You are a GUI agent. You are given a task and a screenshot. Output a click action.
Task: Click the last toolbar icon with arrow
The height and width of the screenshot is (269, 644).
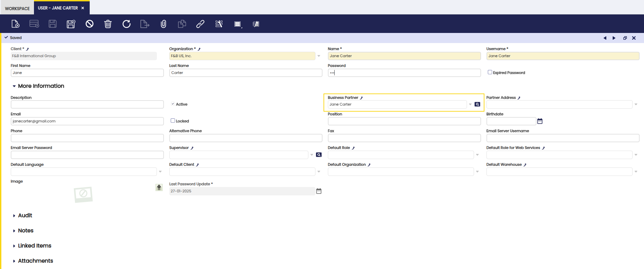(x=256, y=24)
